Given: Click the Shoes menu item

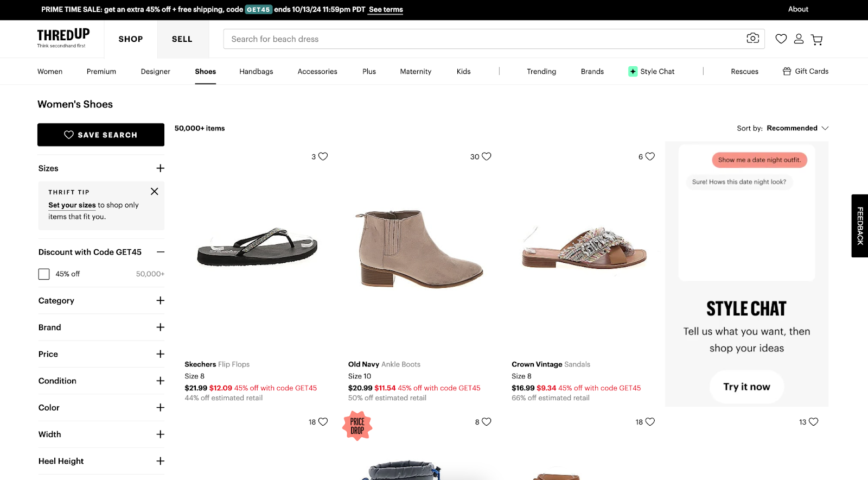Looking at the screenshot, I should coord(206,71).
